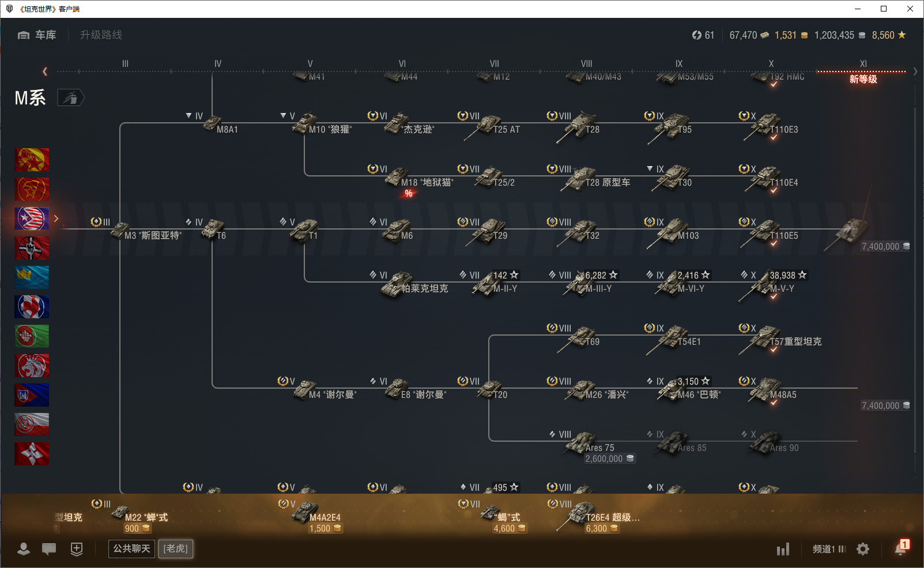The width and height of the screenshot is (924, 568).
Task: Click the 8,560 free experience balance
Action: click(889, 35)
